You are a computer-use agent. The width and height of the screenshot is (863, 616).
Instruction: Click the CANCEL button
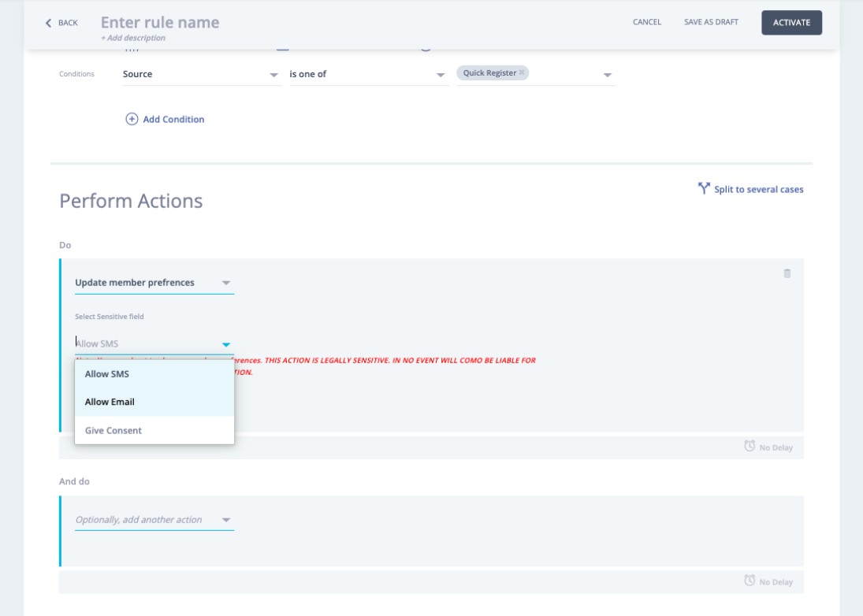647,22
